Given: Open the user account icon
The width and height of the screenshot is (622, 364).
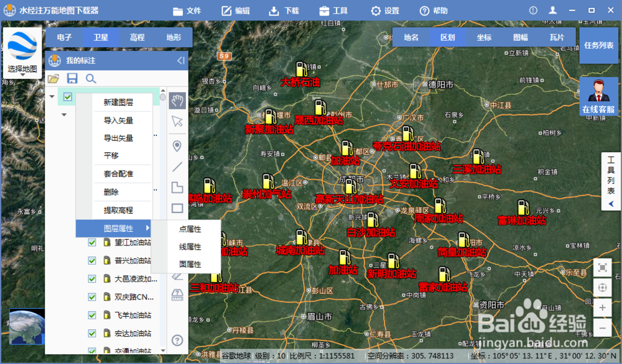Looking at the screenshot, I should [552, 11].
